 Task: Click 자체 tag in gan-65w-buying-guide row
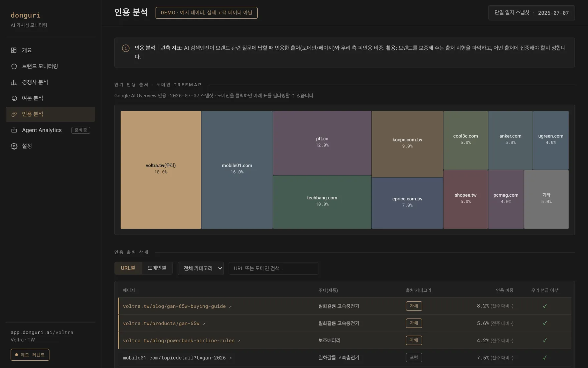click(x=414, y=306)
